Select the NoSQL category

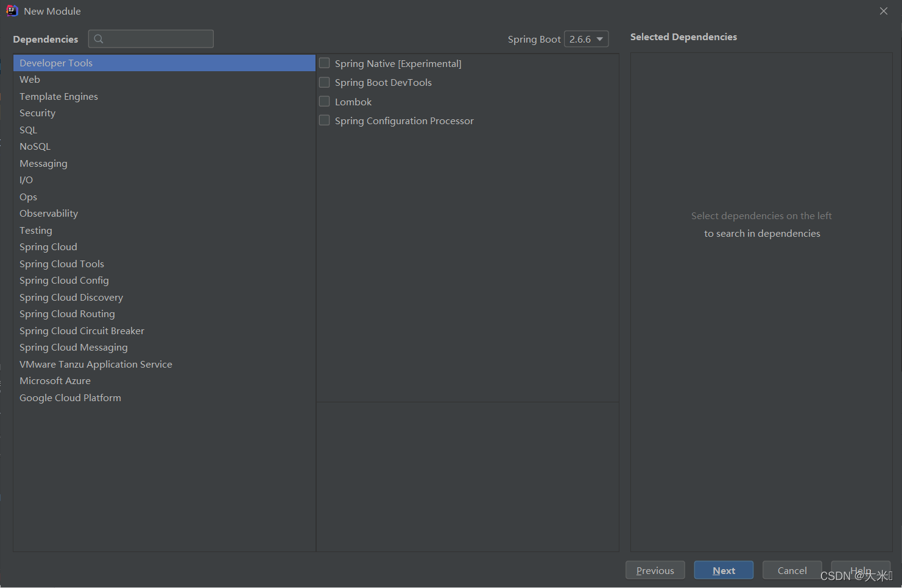click(x=164, y=147)
